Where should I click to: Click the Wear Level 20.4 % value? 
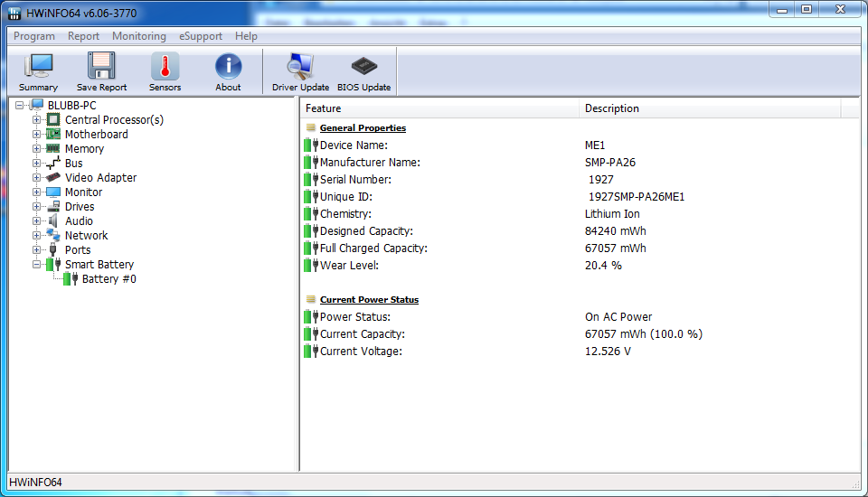(x=603, y=265)
